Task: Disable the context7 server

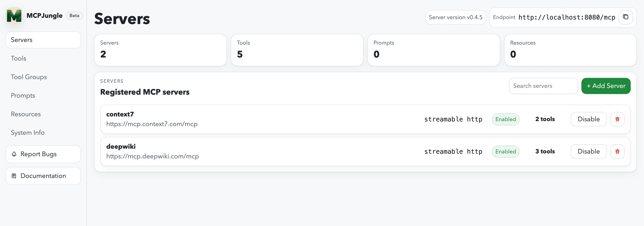Action: pyautogui.click(x=588, y=119)
